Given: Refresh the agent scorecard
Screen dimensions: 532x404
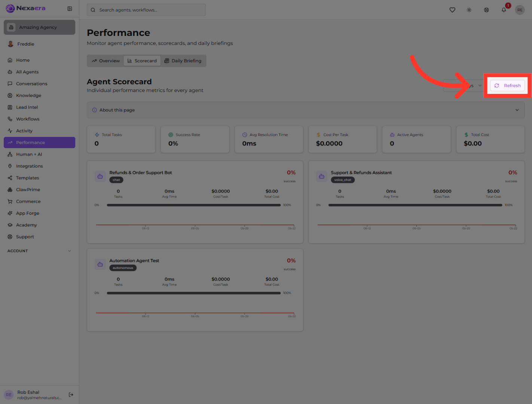Looking at the screenshot, I should click(508, 86).
